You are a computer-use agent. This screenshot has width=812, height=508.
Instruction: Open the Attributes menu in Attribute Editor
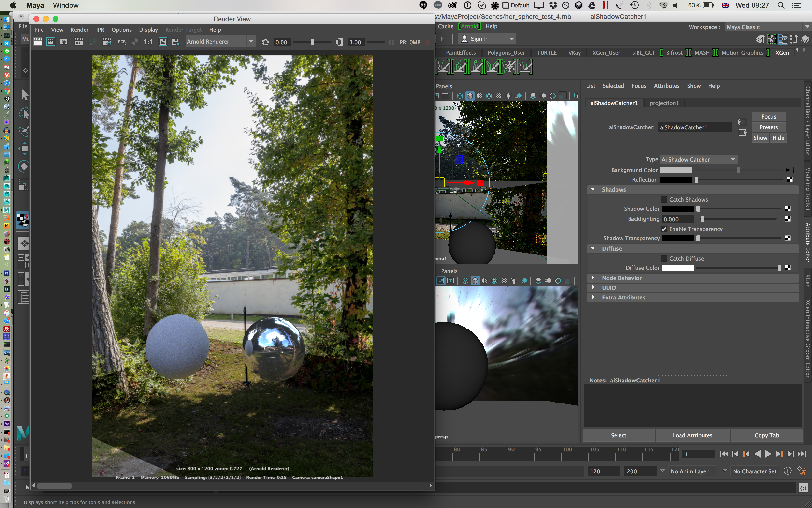point(666,86)
